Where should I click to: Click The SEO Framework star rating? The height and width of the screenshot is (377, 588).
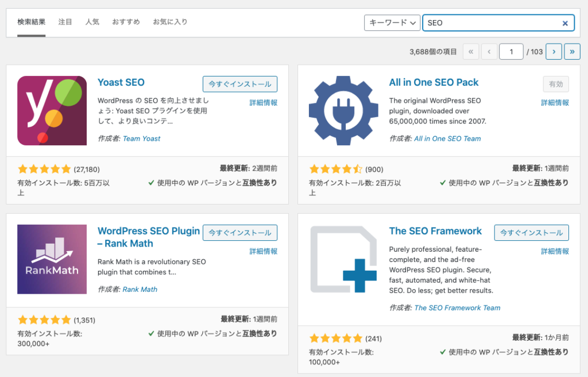[x=336, y=338]
